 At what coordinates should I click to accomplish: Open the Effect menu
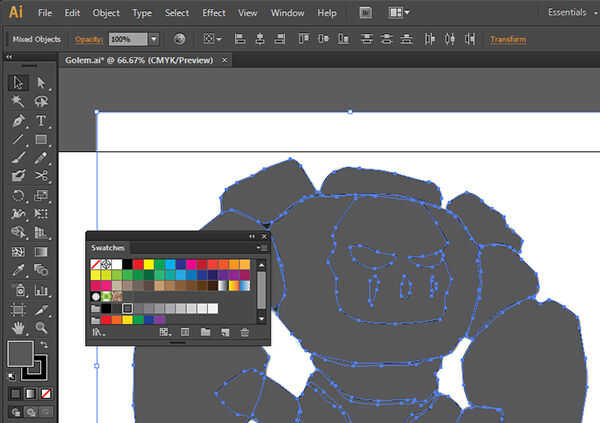(x=213, y=13)
